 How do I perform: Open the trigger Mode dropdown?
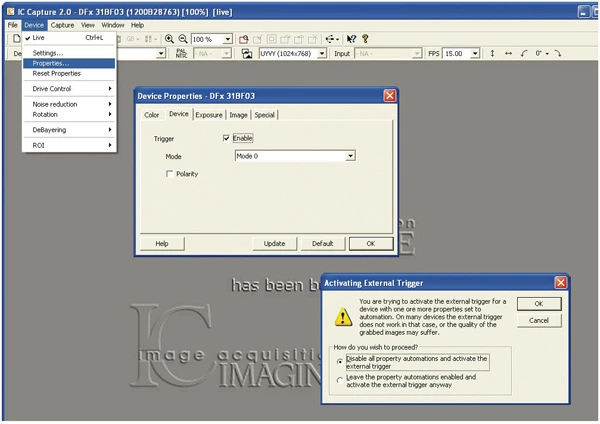(350, 156)
